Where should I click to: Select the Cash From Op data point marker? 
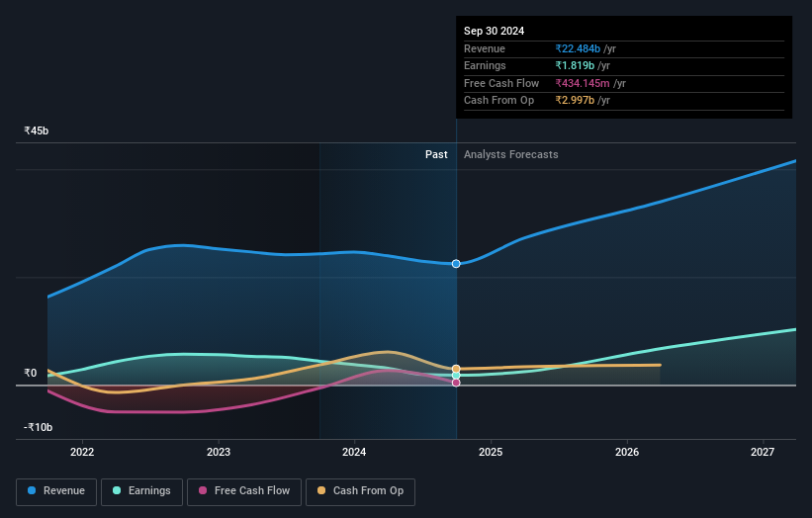pos(456,369)
